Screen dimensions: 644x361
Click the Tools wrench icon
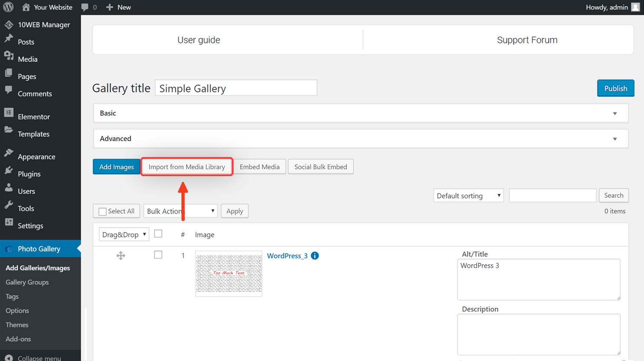[9, 205]
